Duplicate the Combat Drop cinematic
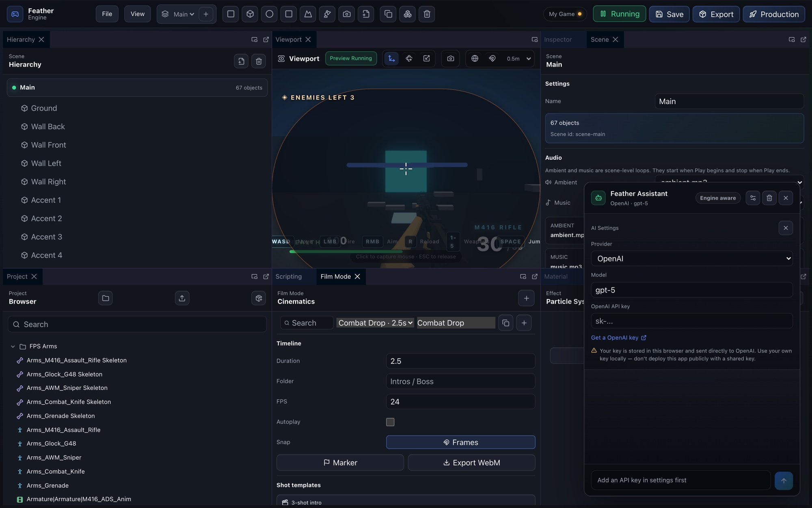812x508 pixels. tap(505, 323)
